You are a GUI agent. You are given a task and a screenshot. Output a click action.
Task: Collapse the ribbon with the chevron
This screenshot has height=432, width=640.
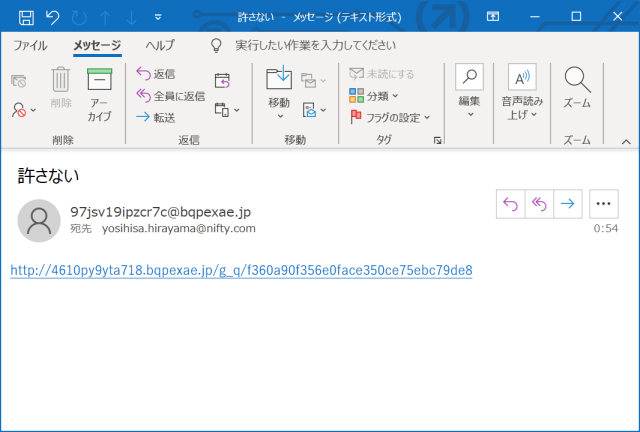pyautogui.click(x=626, y=142)
